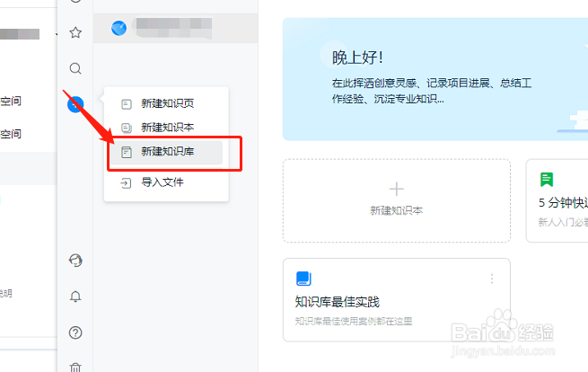Image resolution: width=588 pixels, height=372 pixels.
Task: Select 新建知识页 from the popup menu
Action: 167,103
